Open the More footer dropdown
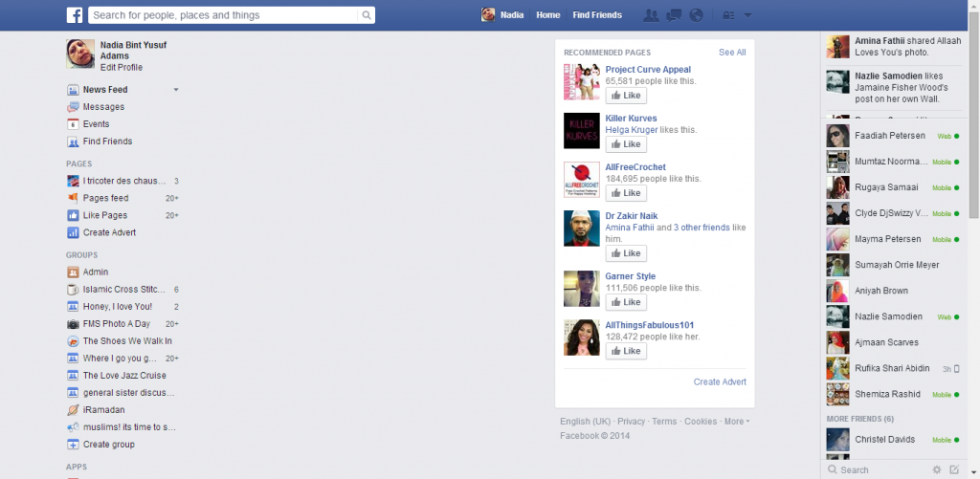The image size is (980, 479). tap(737, 422)
